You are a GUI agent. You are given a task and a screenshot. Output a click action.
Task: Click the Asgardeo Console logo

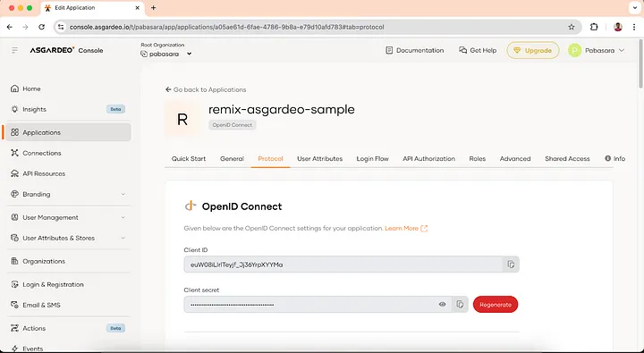(x=66, y=50)
